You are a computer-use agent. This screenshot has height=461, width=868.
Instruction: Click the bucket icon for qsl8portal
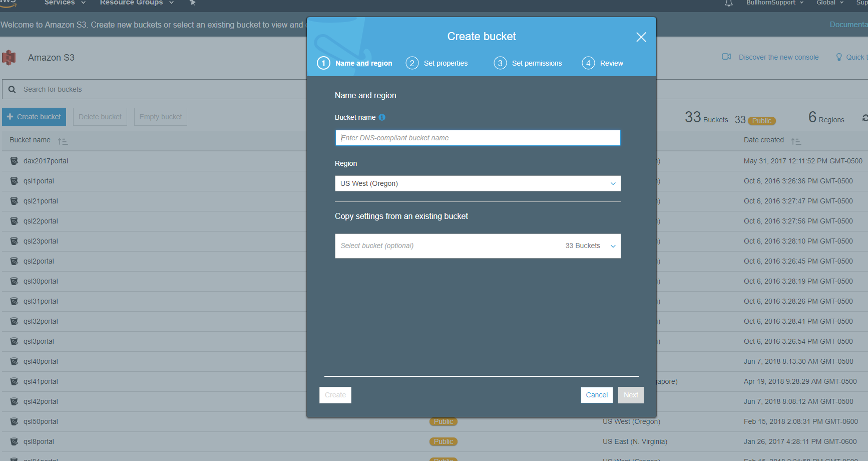tap(14, 441)
